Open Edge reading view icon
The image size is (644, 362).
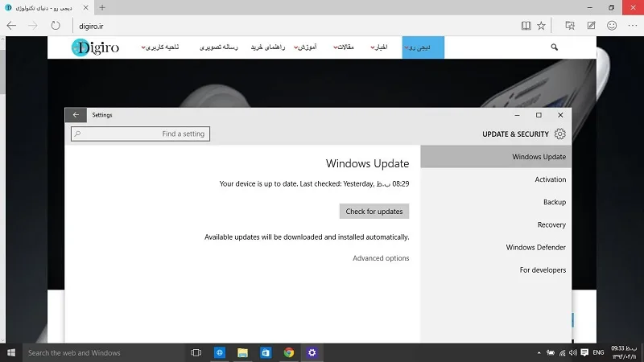(x=526, y=26)
